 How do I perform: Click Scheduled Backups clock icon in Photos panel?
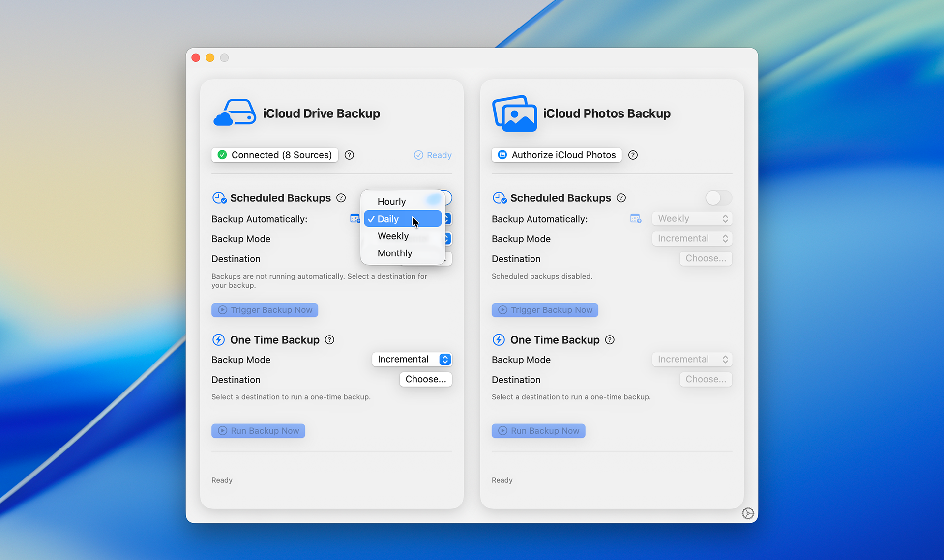tap(500, 198)
